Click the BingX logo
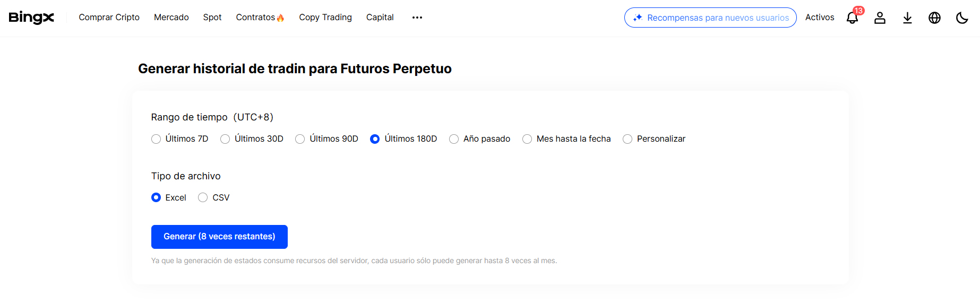Image resolution: width=980 pixels, height=304 pixels. (x=31, y=18)
